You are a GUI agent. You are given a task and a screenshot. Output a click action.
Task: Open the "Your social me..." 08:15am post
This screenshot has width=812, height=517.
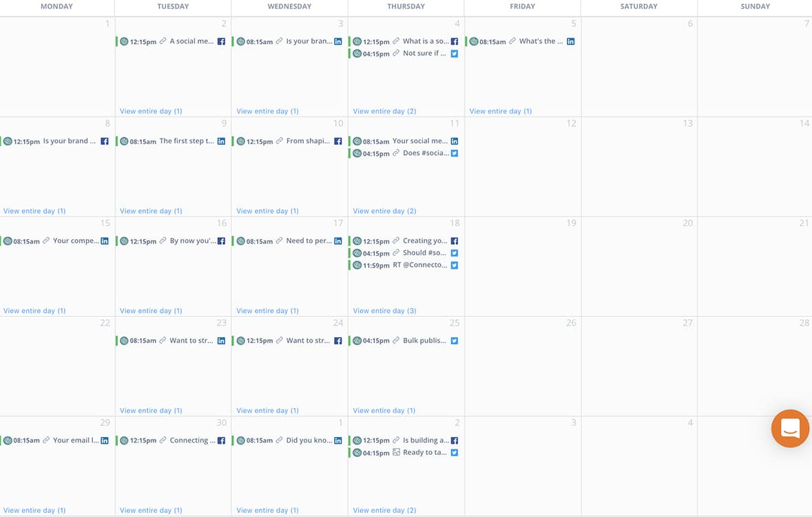[404, 141]
